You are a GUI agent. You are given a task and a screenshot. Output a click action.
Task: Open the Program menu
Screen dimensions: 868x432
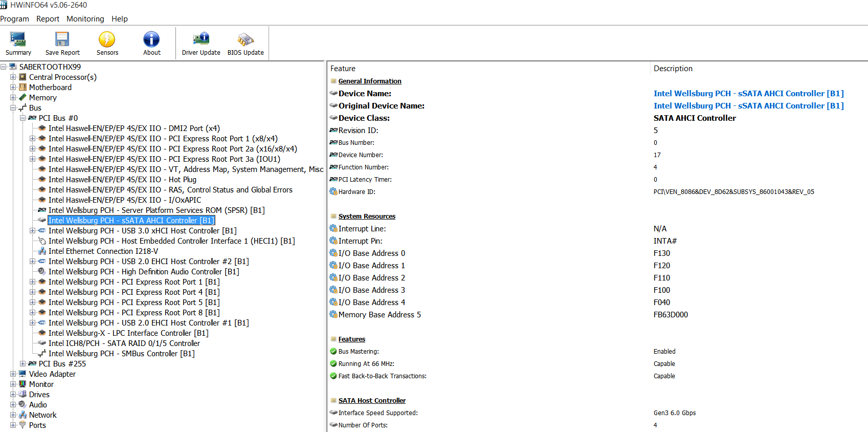14,19
